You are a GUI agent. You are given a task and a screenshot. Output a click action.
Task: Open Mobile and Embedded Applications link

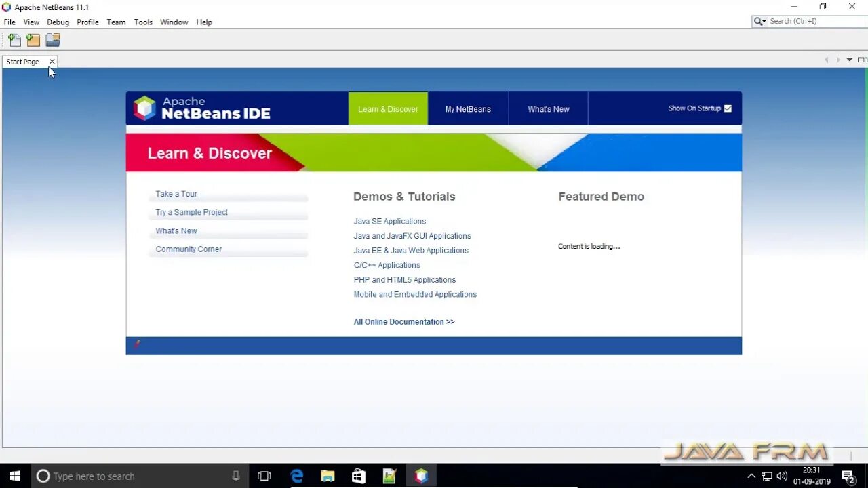tap(415, 295)
